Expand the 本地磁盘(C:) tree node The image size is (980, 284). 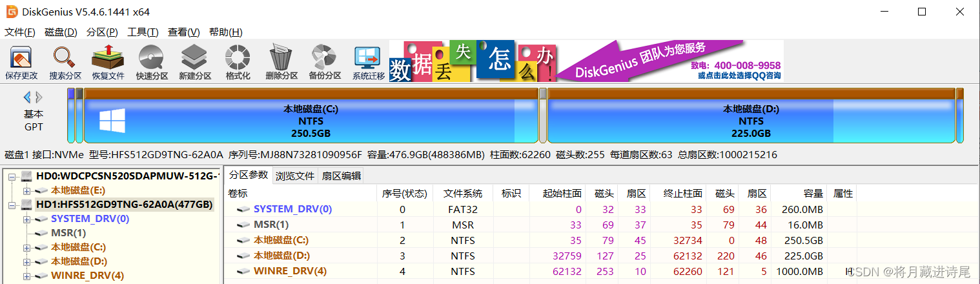click(x=26, y=247)
